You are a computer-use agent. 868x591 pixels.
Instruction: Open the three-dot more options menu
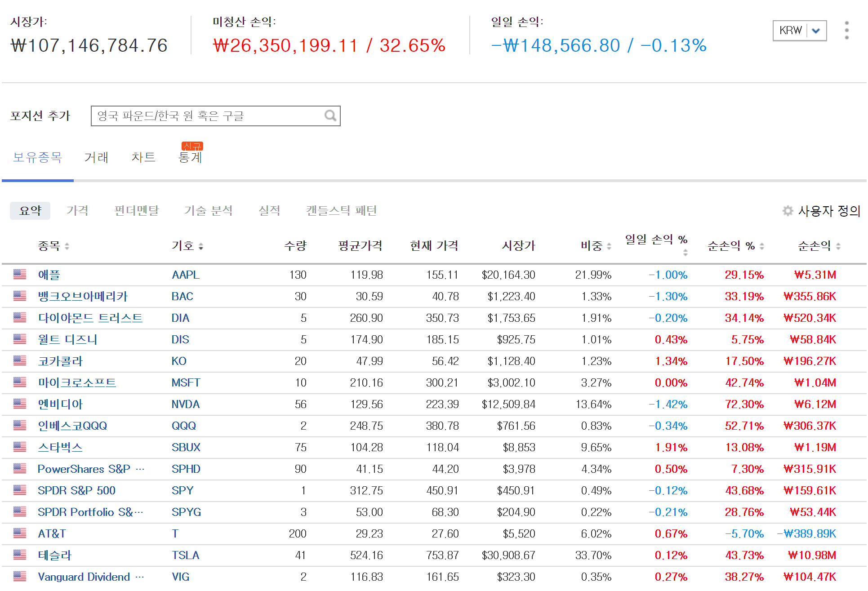[x=846, y=30]
